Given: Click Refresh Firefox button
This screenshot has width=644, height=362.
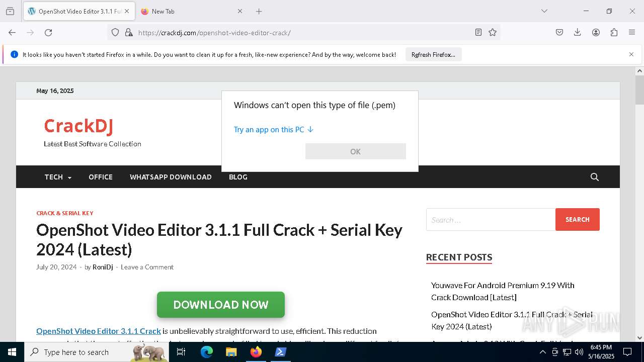Looking at the screenshot, I should coord(433,55).
